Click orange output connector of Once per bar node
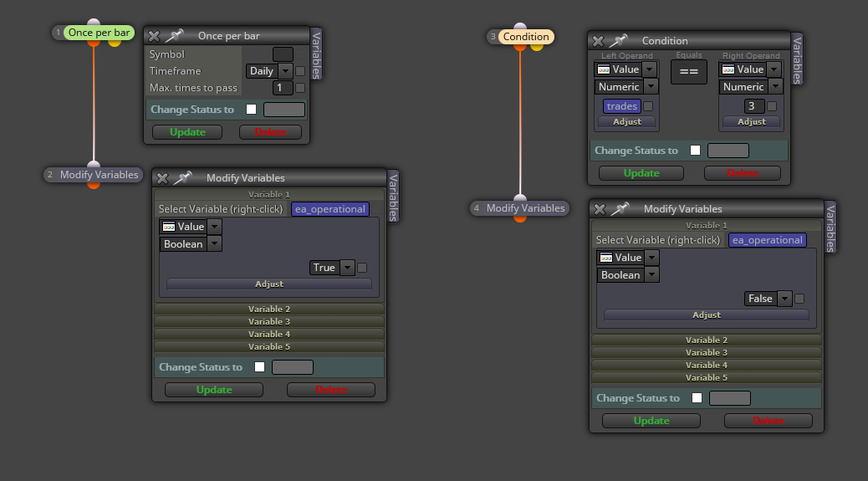The width and height of the screenshot is (868, 481). [94, 43]
